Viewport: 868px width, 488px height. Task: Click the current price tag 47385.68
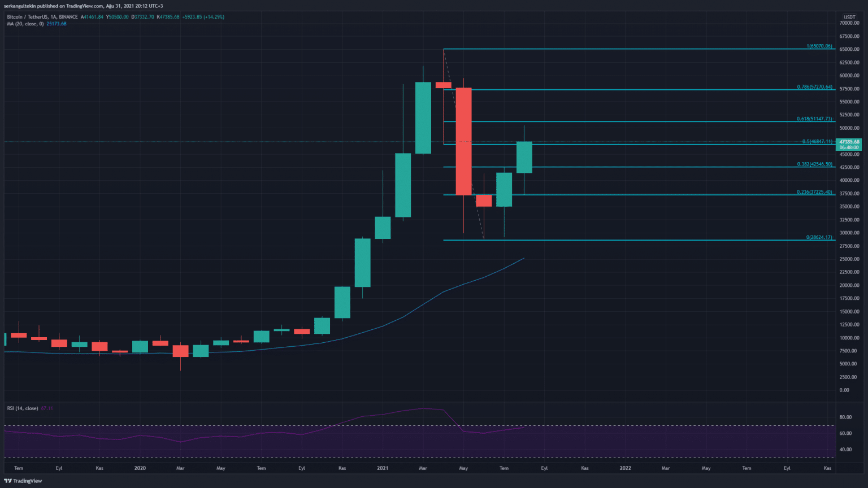[x=849, y=142]
